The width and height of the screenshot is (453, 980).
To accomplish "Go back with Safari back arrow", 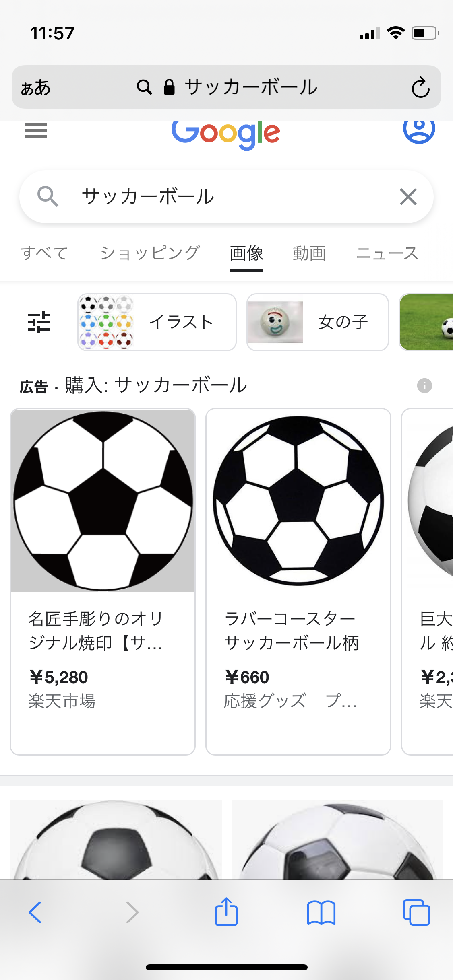I will (x=35, y=912).
